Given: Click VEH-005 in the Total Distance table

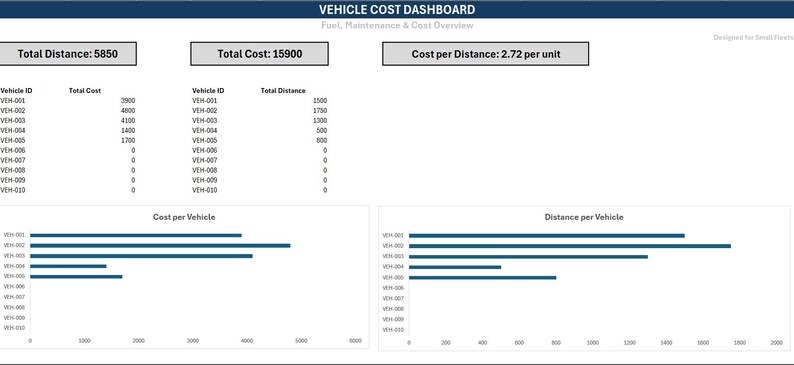Looking at the screenshot, I should (x=205, y=140).
